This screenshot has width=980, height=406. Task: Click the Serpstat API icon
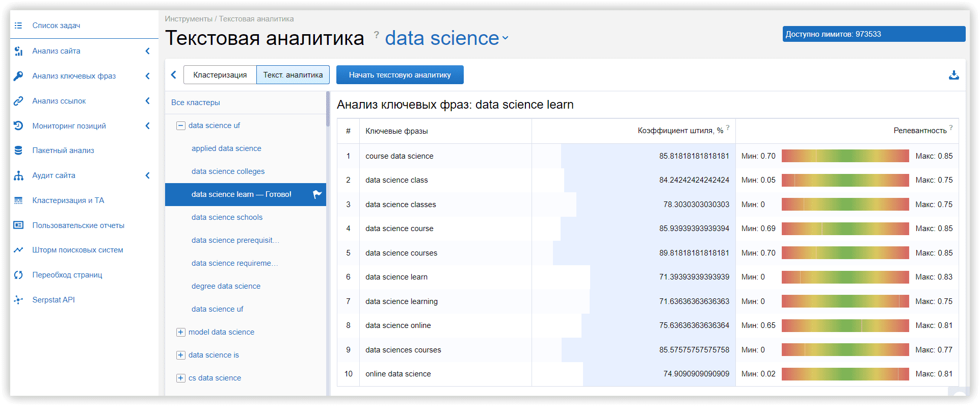pyautogui.click(x=18, y=300)
